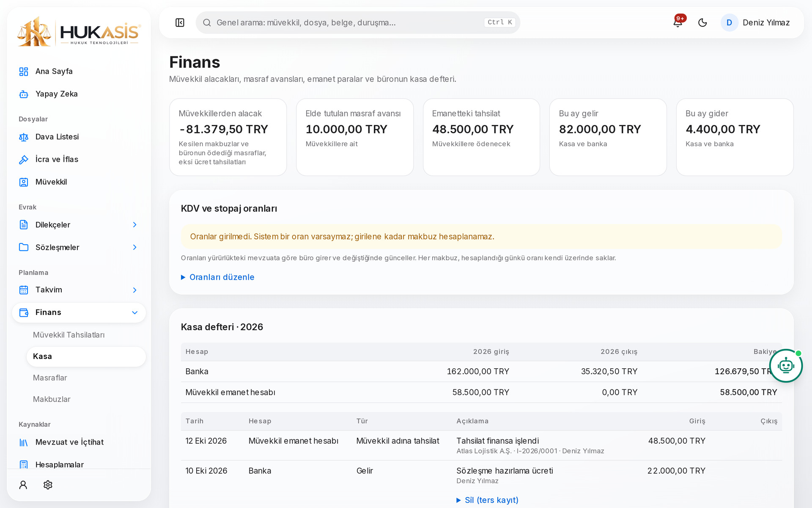This screenshot has width=812, height=508.
Task: Click the Finans wallet icon
Action: click(x=24, y=312)
